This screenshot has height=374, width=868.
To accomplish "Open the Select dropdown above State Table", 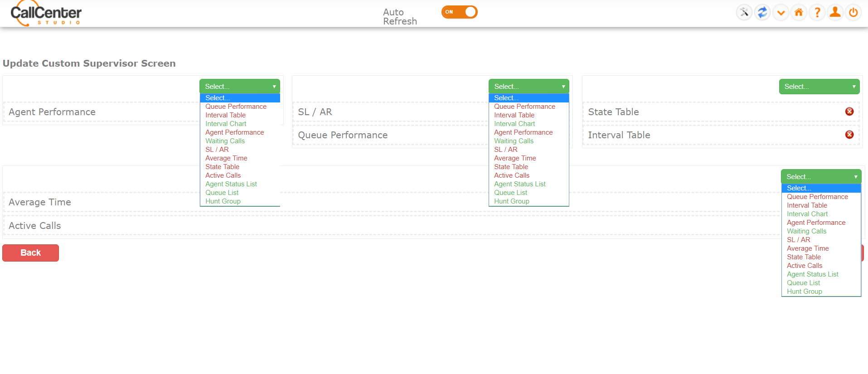I will coord(819,87).
